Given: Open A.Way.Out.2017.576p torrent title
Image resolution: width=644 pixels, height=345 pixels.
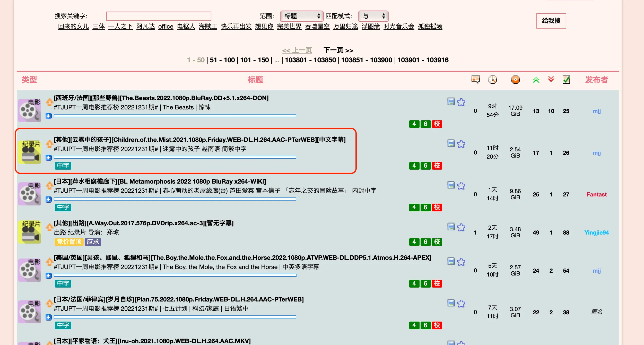Looking at the screenshot, I should click(144, 223).
